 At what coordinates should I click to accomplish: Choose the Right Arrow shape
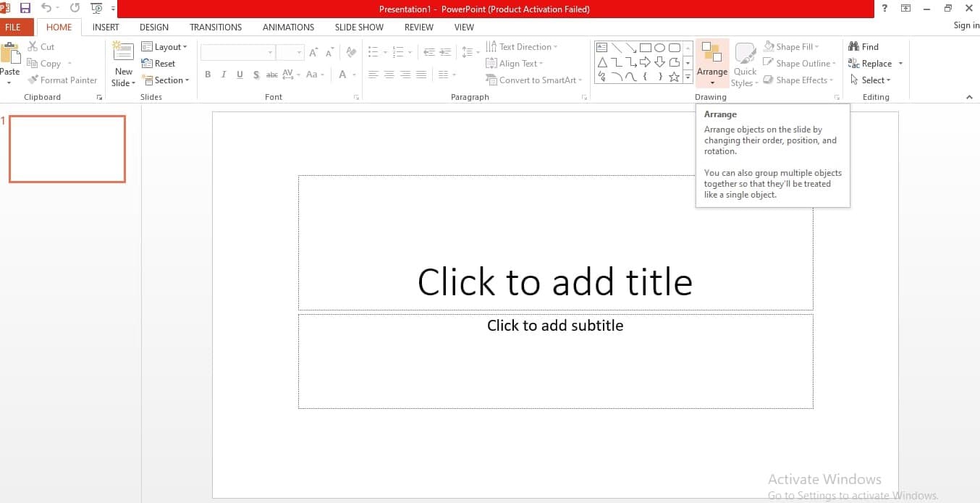pos(645,62)
